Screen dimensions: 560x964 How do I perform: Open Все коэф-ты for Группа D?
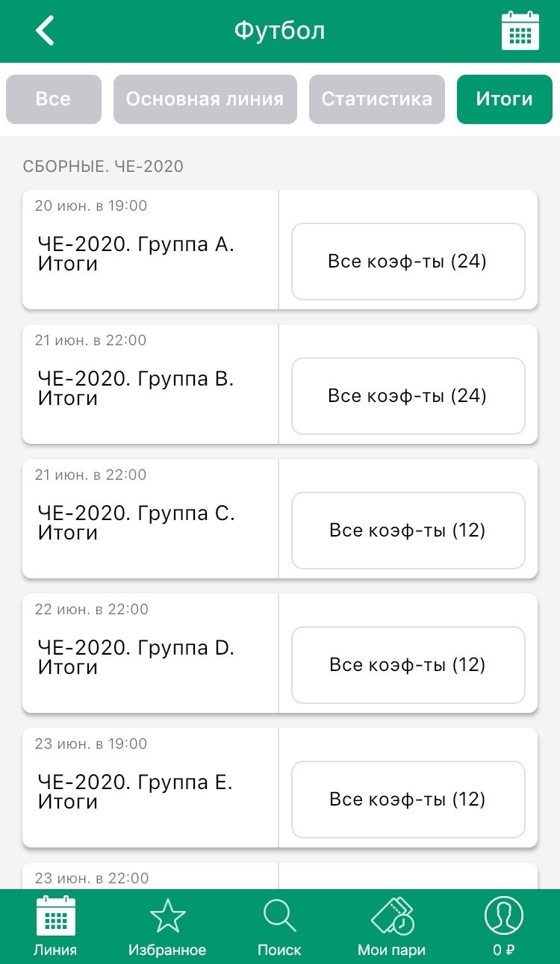coord(408,665)
